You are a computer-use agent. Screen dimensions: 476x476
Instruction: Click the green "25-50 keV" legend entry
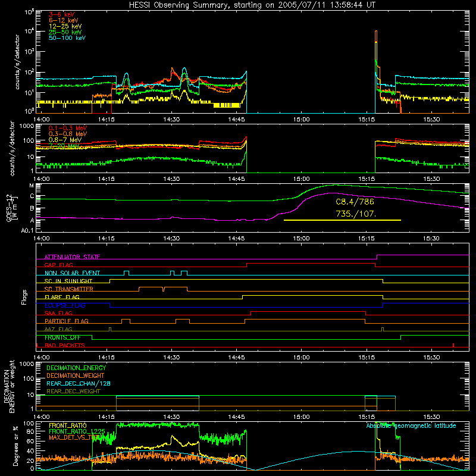[x=65, y=32]
